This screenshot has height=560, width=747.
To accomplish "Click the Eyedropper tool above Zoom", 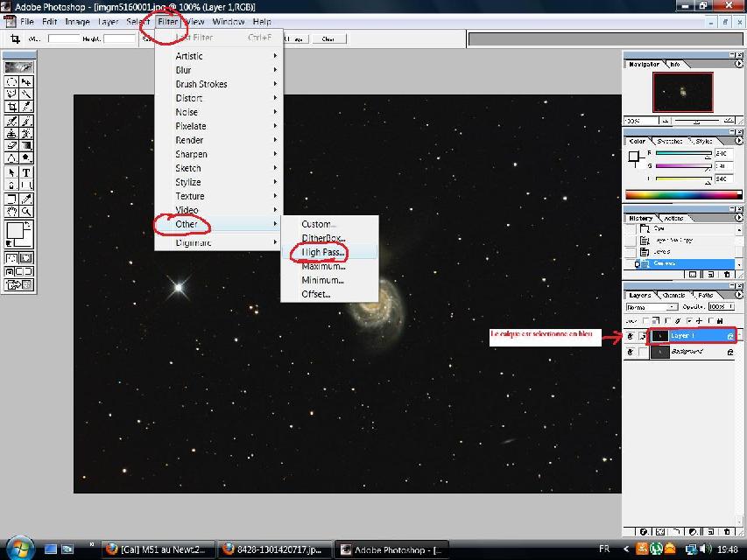I will (x=26, y=199).
